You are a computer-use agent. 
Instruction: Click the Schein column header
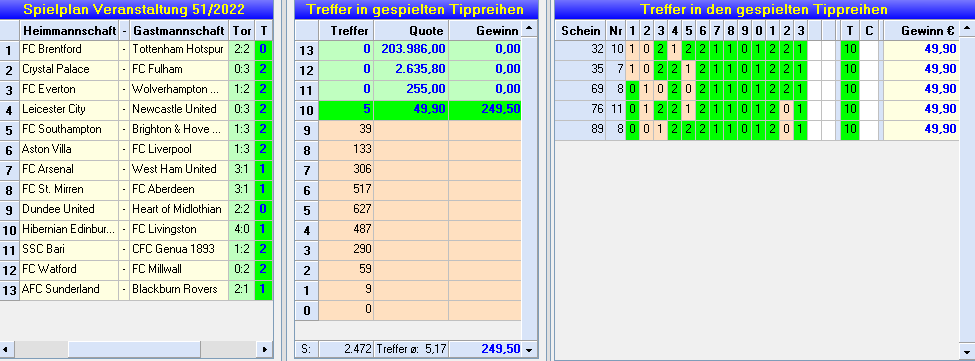581,30
